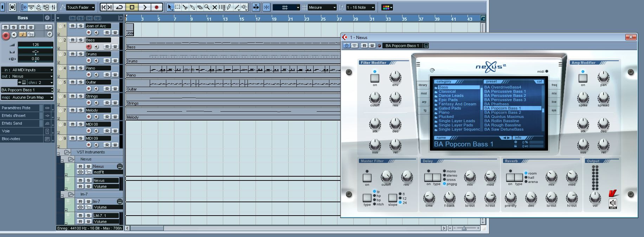Open the Bloc-notes inspector section
The height and width of the screenshot is (237, 644).
pyautogui.click(x=22, y=139)
